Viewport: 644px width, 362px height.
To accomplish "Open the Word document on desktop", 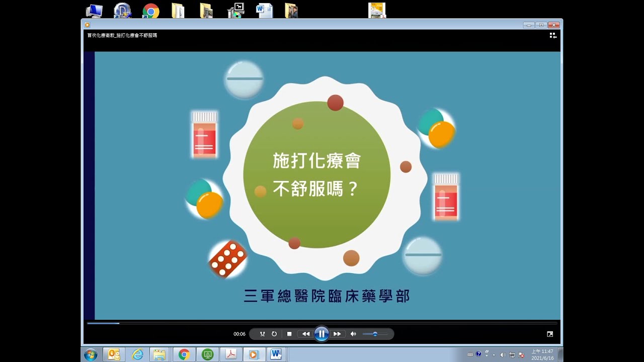I will tap(264, 11).
